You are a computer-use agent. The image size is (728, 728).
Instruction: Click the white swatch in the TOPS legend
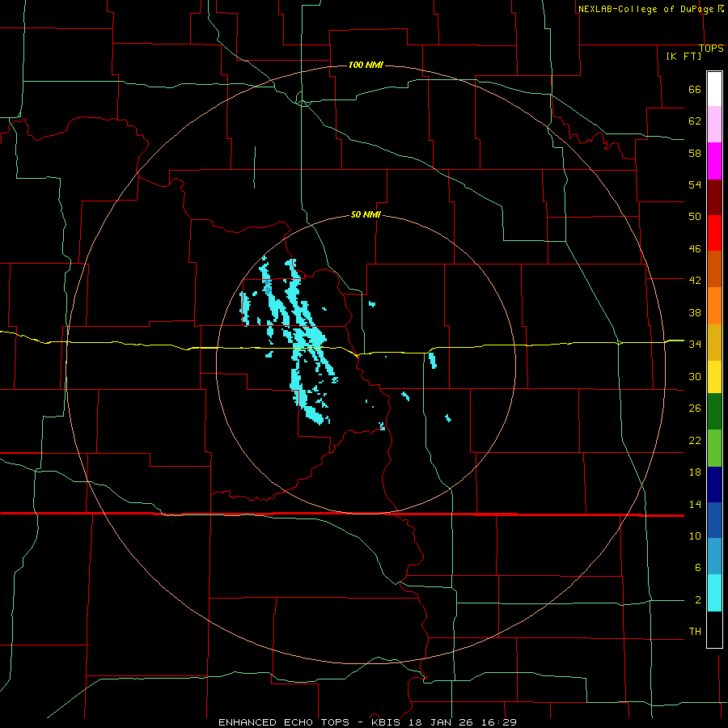[714, 89]
